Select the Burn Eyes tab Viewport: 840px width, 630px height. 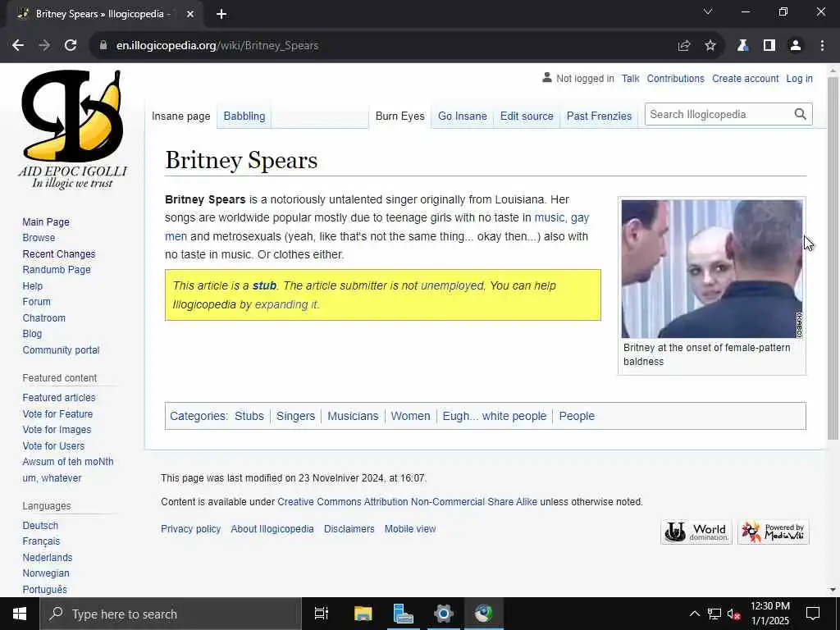click(x=399, y=116)
